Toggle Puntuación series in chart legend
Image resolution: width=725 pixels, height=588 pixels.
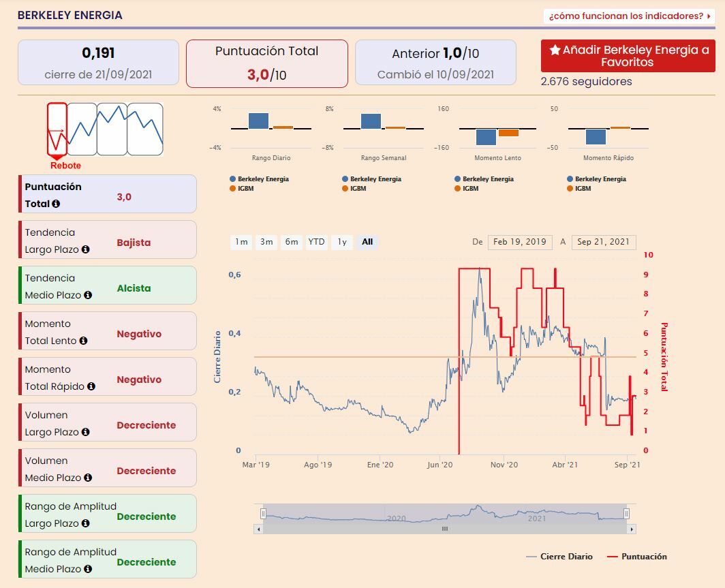pyautogui.click(x=636, y=557)
